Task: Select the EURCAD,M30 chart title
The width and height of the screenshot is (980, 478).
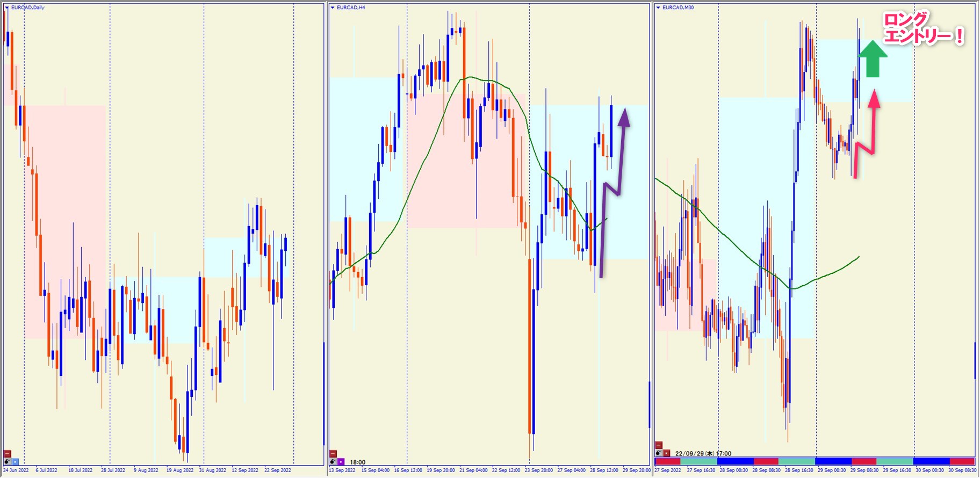Action: click(678, 8)
